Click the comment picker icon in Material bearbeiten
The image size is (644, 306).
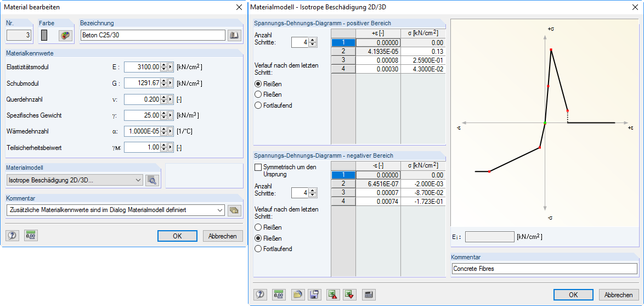(234, 210)
